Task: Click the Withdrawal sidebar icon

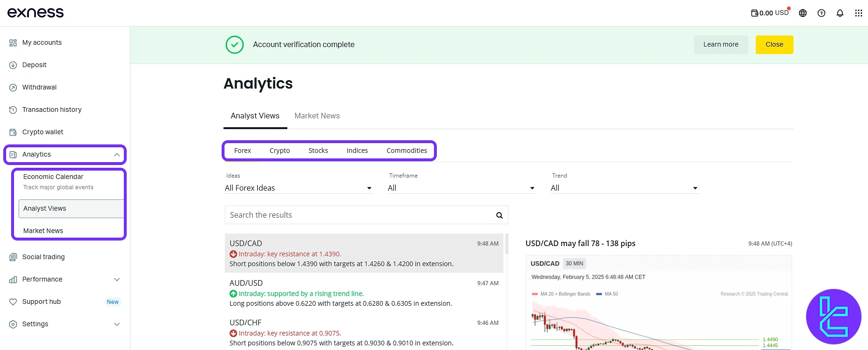Action: tap(13, 87)
